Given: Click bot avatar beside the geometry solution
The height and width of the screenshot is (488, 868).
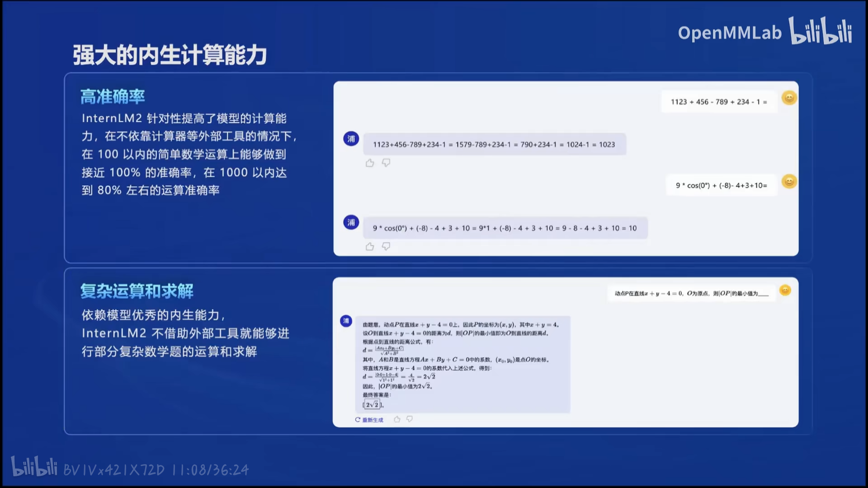Looking at the screenshot, I should pyautogui.click(x=346, y=321).
